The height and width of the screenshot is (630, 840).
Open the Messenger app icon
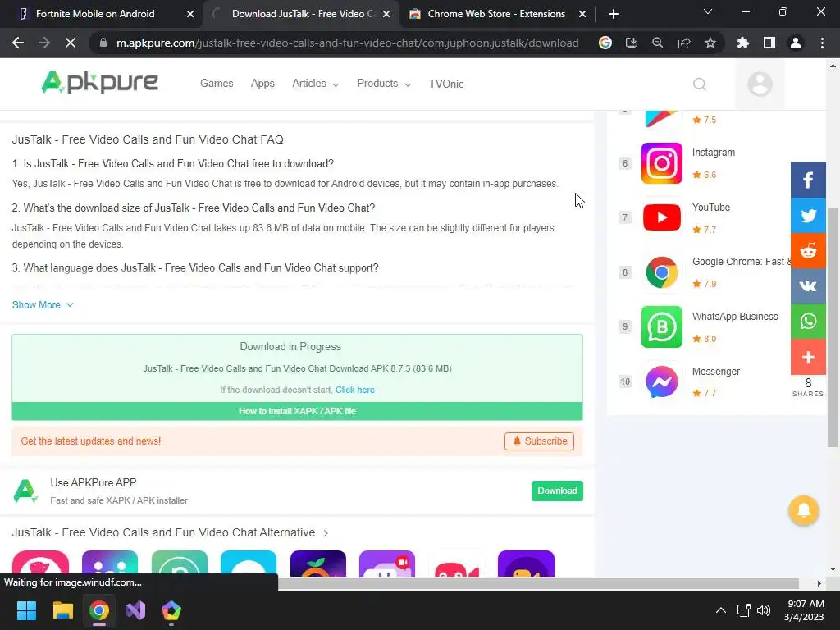click(x=662, y=381)
